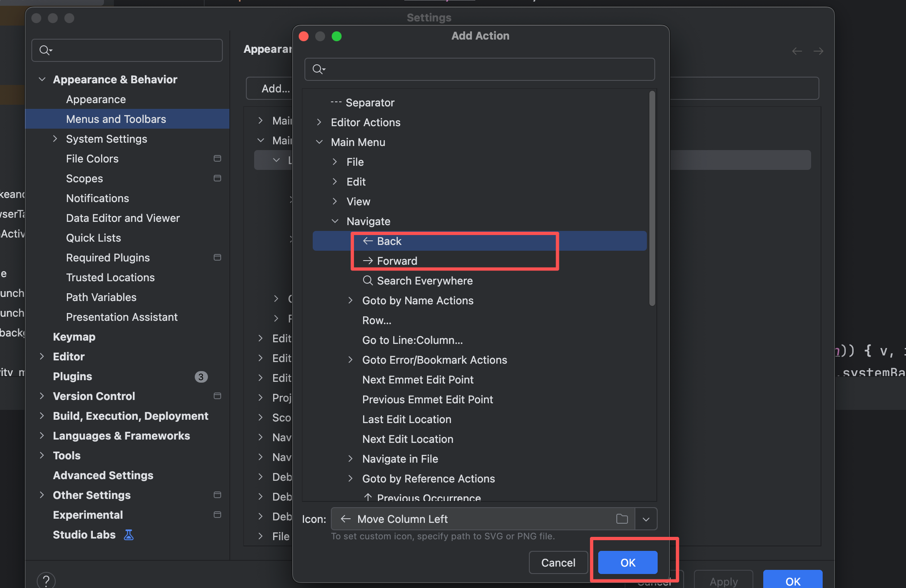
Task: Collapse the Navigate tree node
Action: 335,221
